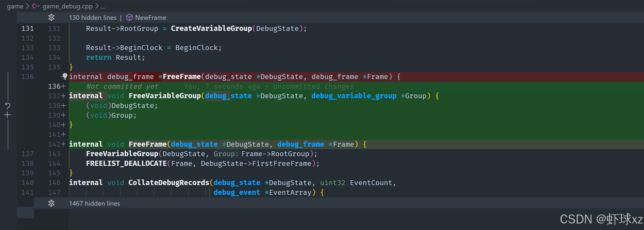Click CreateVariableGroup function call

pos(211,28)
